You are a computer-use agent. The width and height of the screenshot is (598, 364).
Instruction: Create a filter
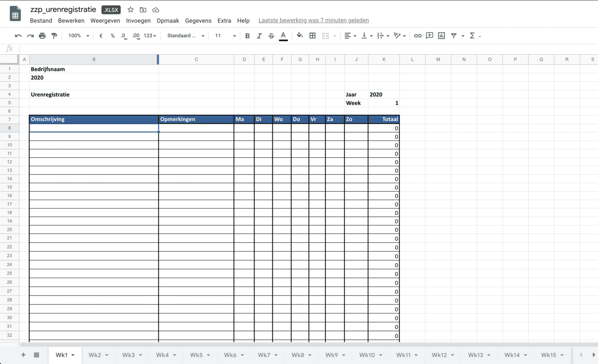454,35
